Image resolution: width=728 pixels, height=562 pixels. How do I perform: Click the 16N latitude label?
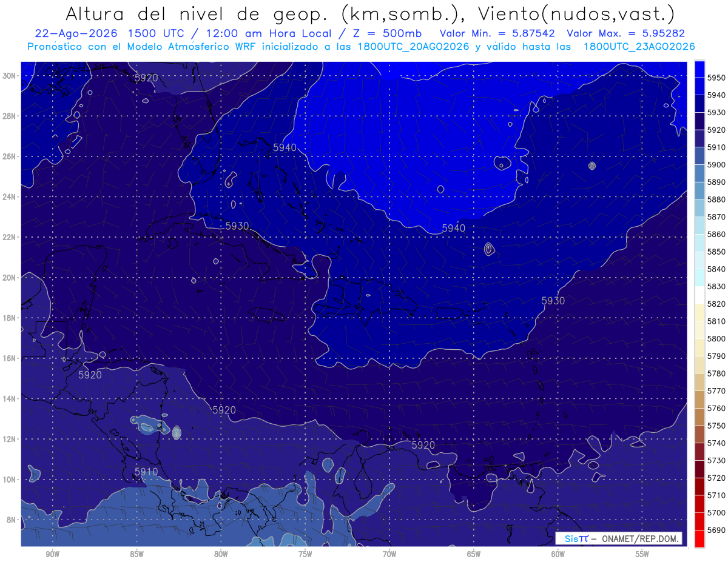click(10, 358)
